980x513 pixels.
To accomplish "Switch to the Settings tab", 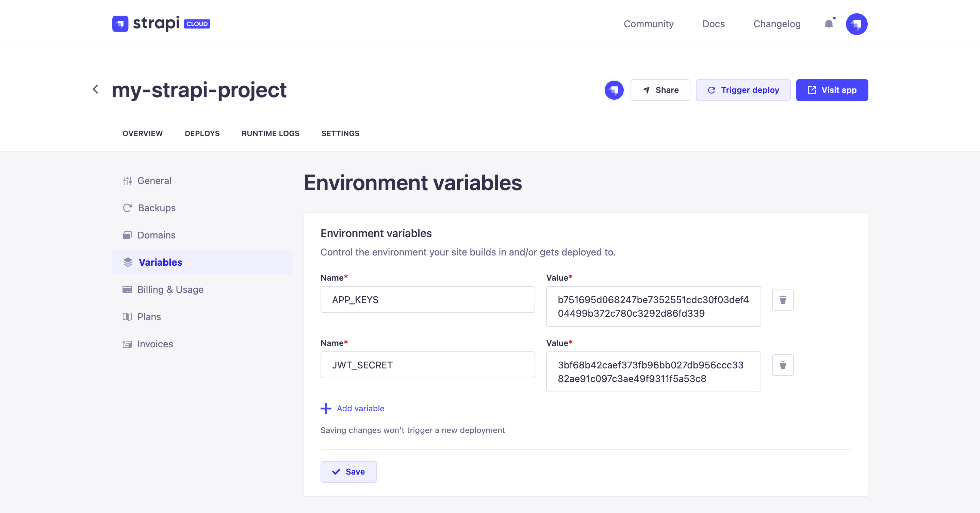I will click(340, 133).
